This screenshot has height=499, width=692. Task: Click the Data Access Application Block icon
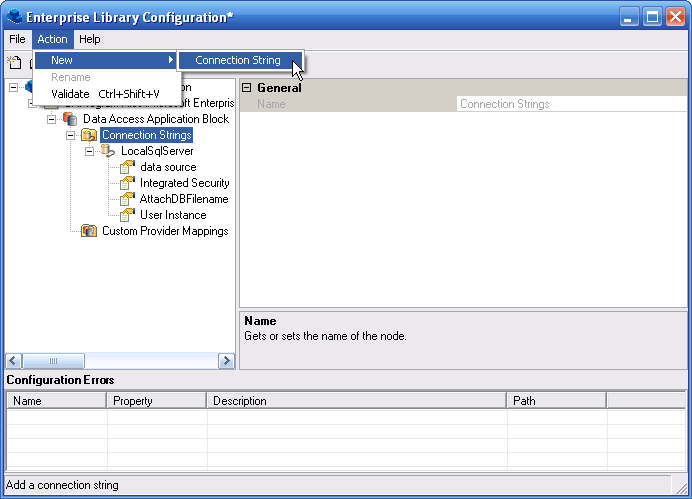(70, 119)
